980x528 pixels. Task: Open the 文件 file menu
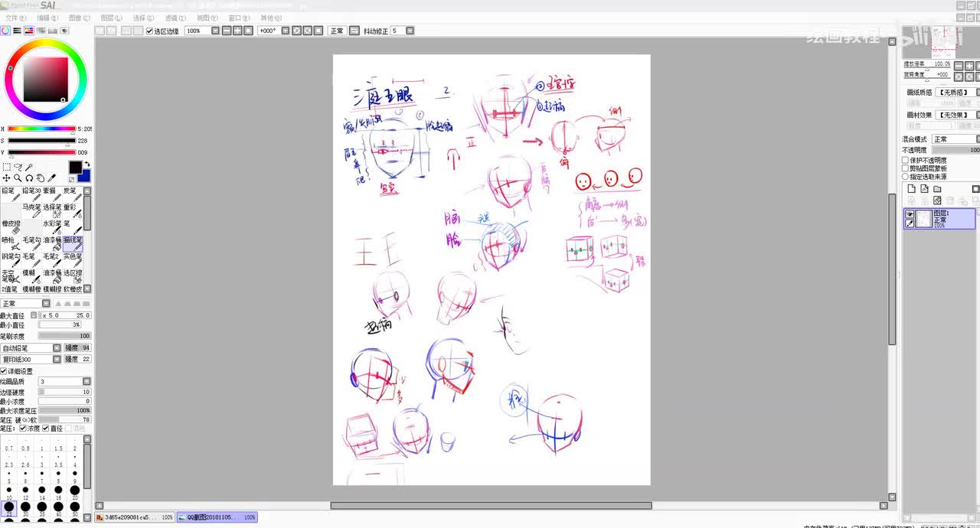[15, 18]
